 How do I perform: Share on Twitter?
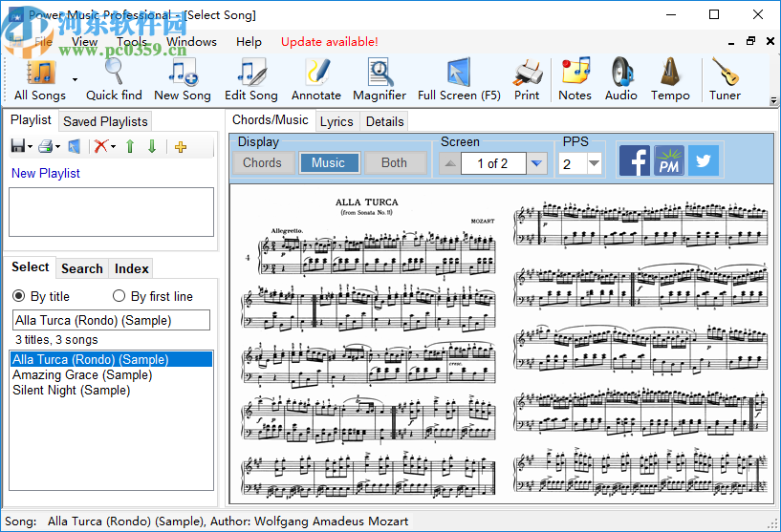coord(704,160)
